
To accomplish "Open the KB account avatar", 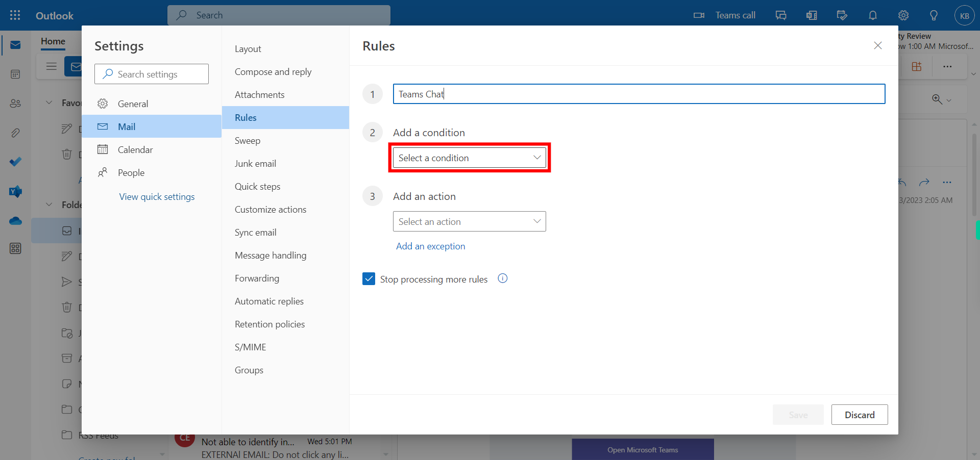I will click(x=964, y=15).
